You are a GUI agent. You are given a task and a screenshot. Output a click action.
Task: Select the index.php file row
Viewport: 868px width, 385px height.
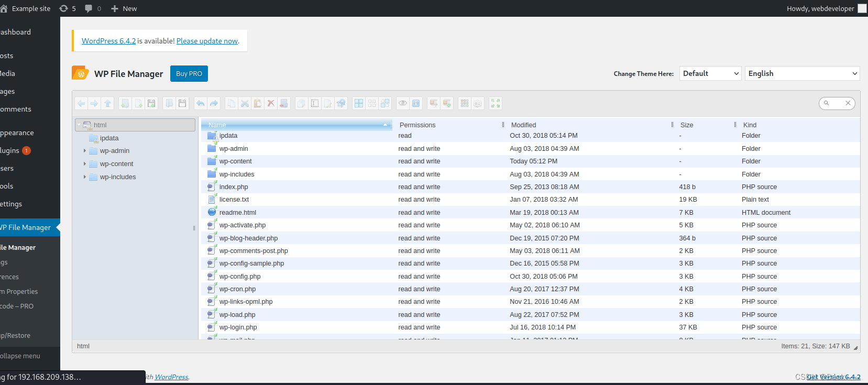pyautogui.click(x=530, y=187)
